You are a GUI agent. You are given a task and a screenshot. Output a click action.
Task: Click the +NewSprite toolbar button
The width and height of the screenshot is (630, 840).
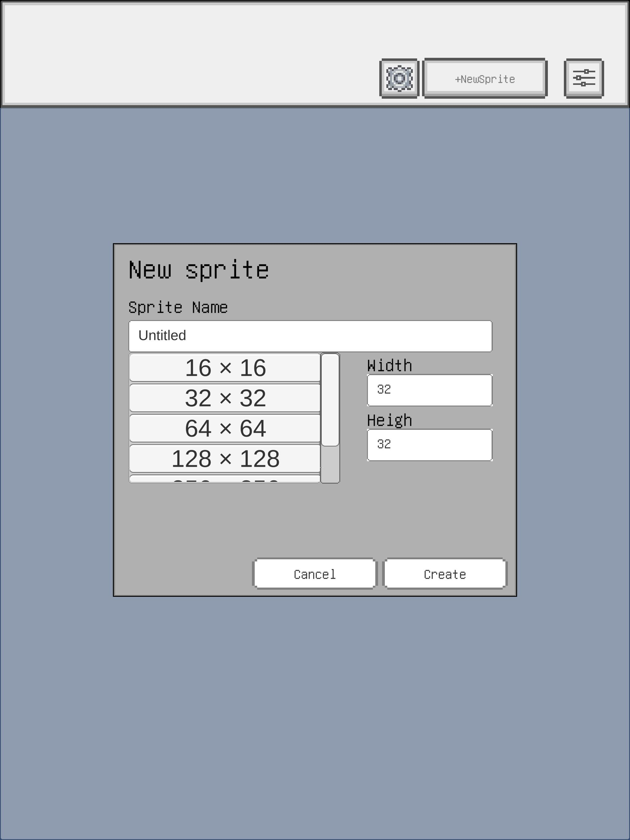coord(484,78)
